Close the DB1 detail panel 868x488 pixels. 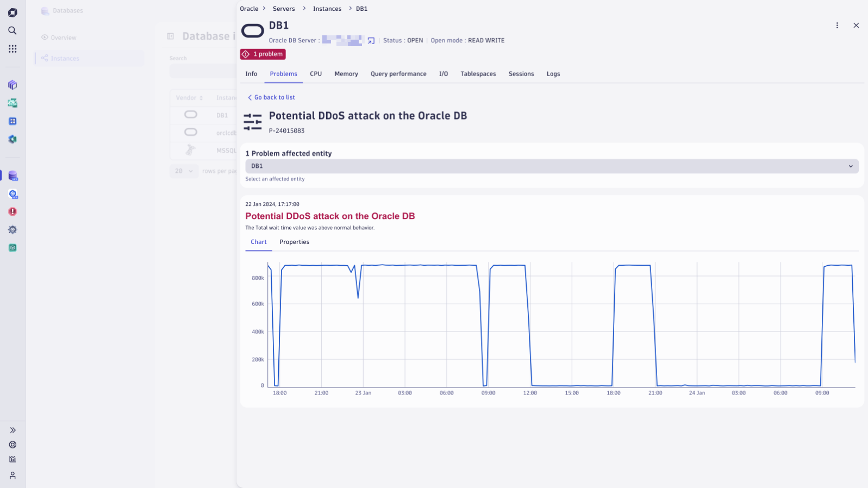pyautogui.click(x=856, y=26)
